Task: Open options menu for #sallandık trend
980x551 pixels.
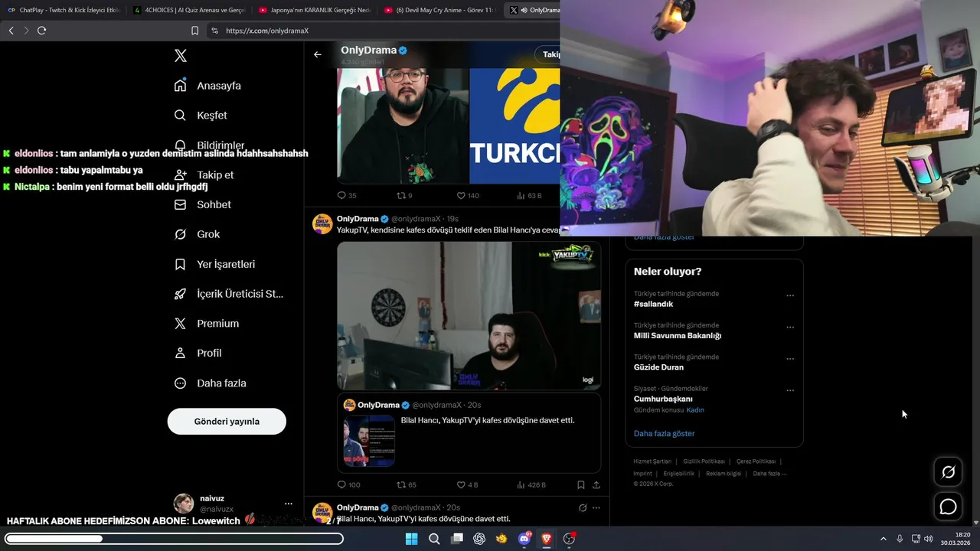Action: (790, 295)
